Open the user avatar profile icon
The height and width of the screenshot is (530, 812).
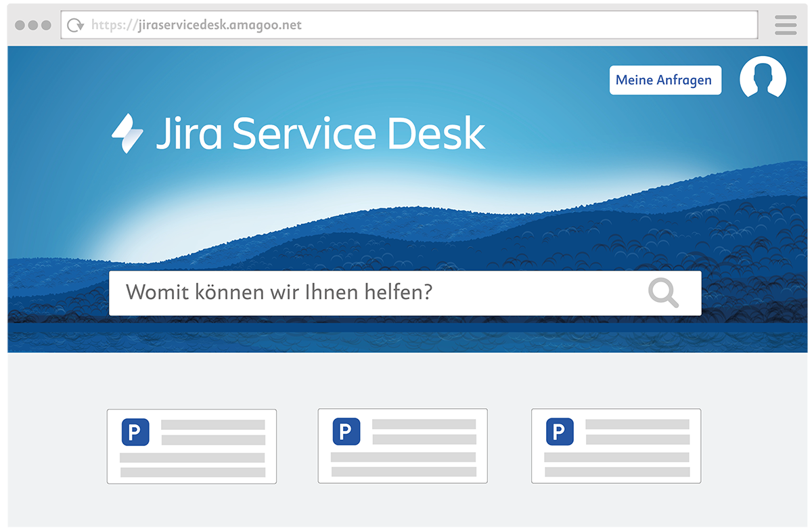[763, 79]
